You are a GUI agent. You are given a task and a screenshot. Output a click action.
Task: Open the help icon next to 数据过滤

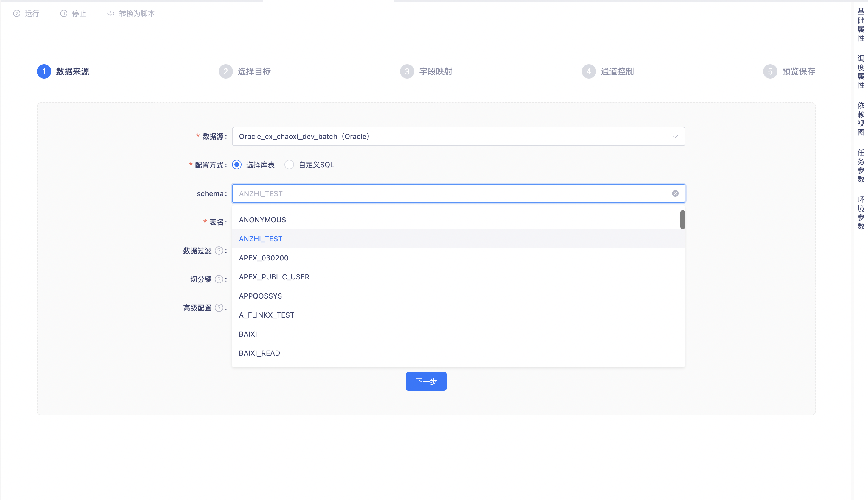pyautogui.click(x=219, y=251)
